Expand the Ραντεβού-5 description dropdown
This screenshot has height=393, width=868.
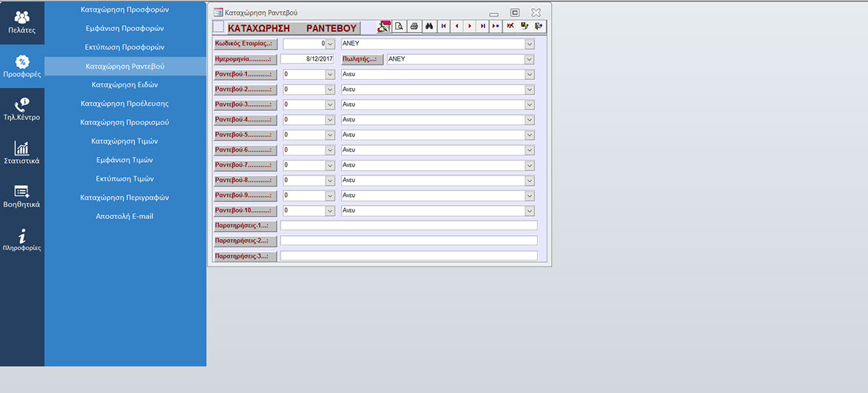(529, 135)
